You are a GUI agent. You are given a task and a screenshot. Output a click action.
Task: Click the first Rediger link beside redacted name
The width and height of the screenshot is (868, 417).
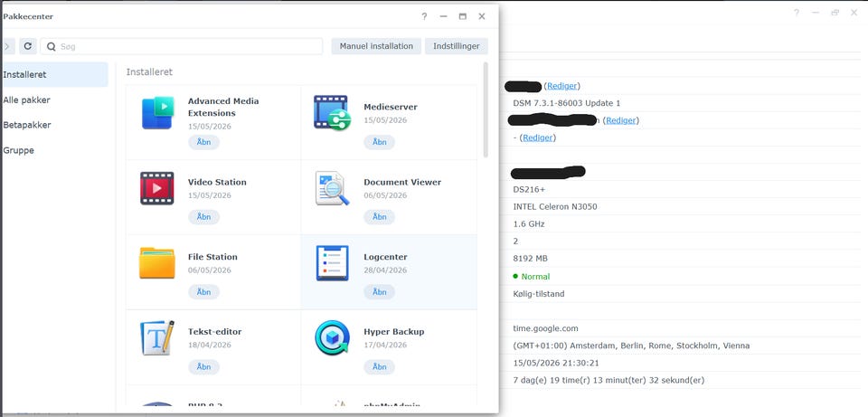coord(562,86)
